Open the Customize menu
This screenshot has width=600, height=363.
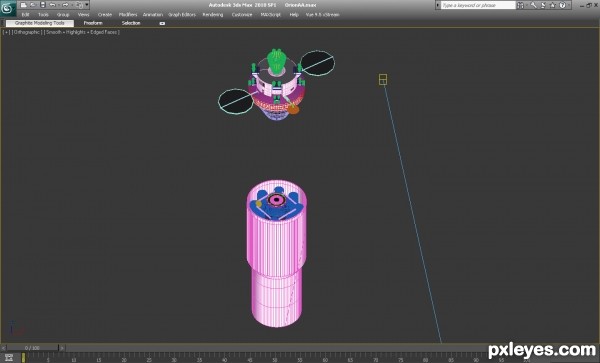[242, 15]
